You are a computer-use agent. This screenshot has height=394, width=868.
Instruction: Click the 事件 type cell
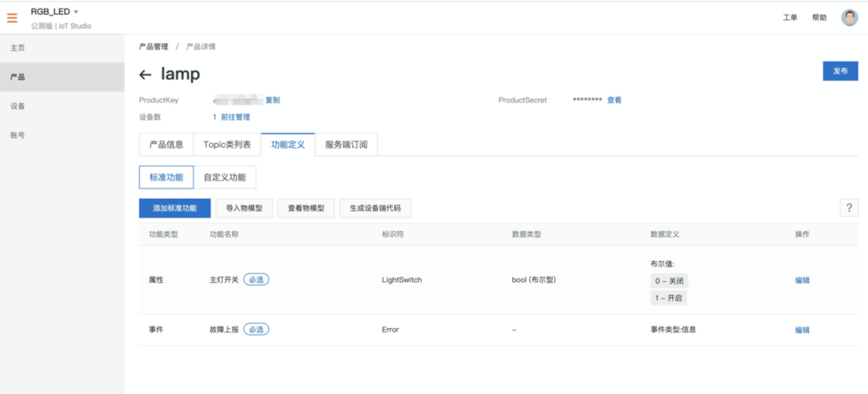pyautogui.click(x=156, y=329)
